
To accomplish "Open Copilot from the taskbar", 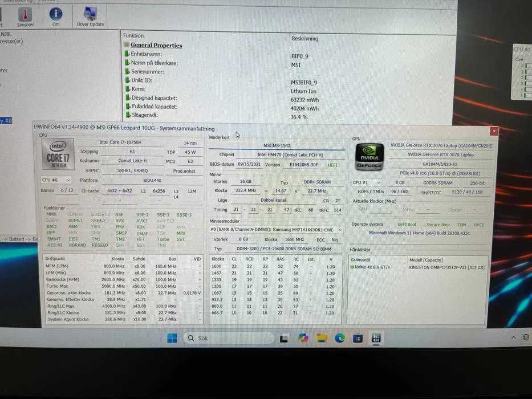I will pyautogui.click(x=303, y=338).
